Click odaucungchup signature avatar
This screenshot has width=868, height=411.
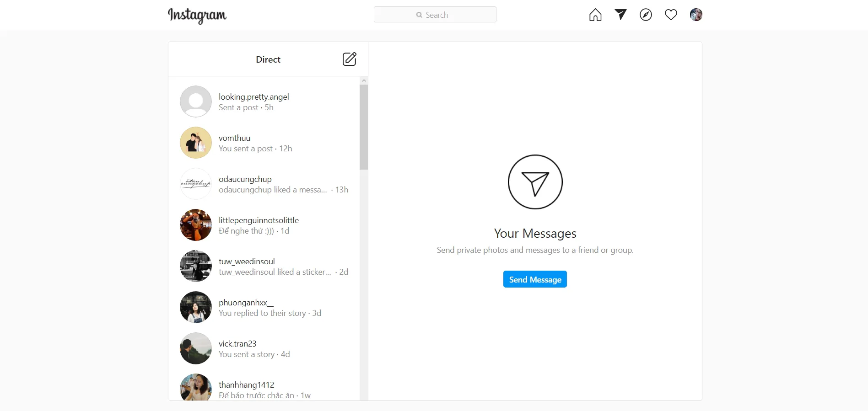click(x=196, y=184)
